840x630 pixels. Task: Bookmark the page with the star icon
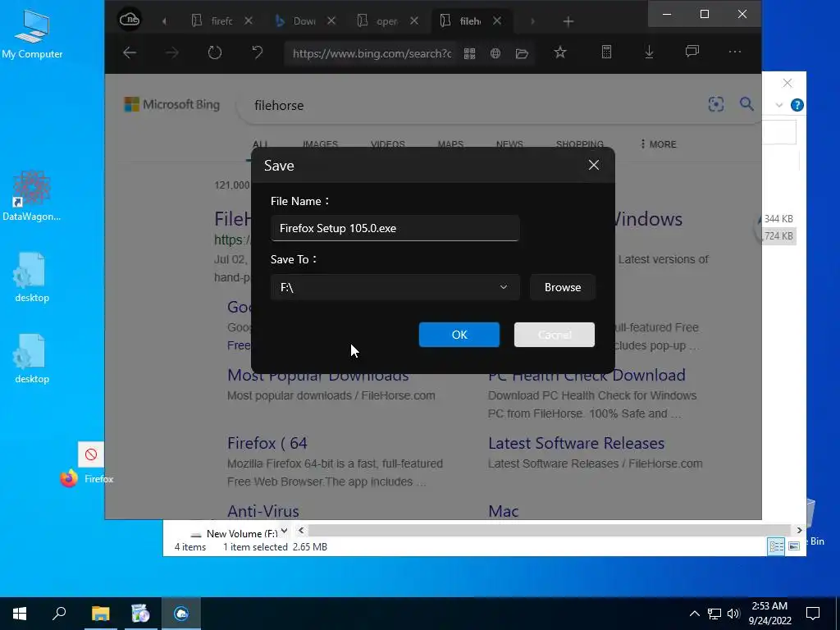(x=559, y=52)
